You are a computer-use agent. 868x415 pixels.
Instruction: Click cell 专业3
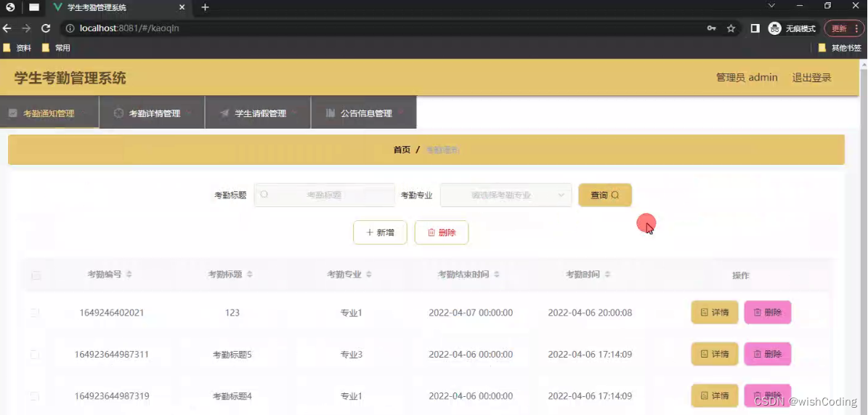[x=351, y=354]
